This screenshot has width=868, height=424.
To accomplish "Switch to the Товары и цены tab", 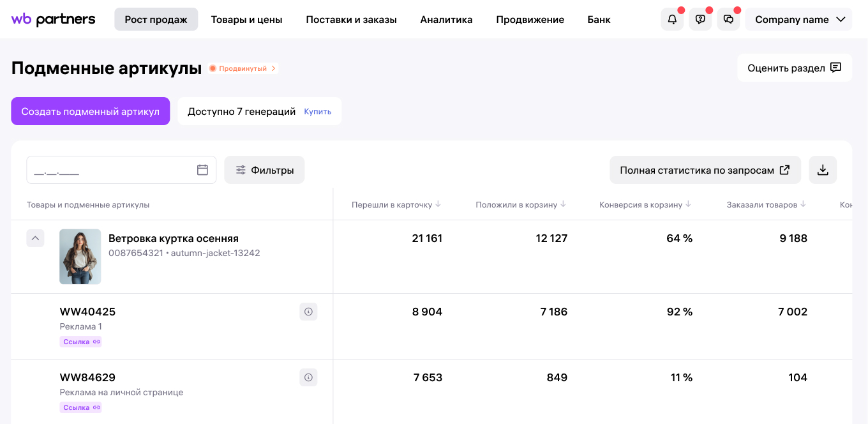I will [x=247, y=20].
